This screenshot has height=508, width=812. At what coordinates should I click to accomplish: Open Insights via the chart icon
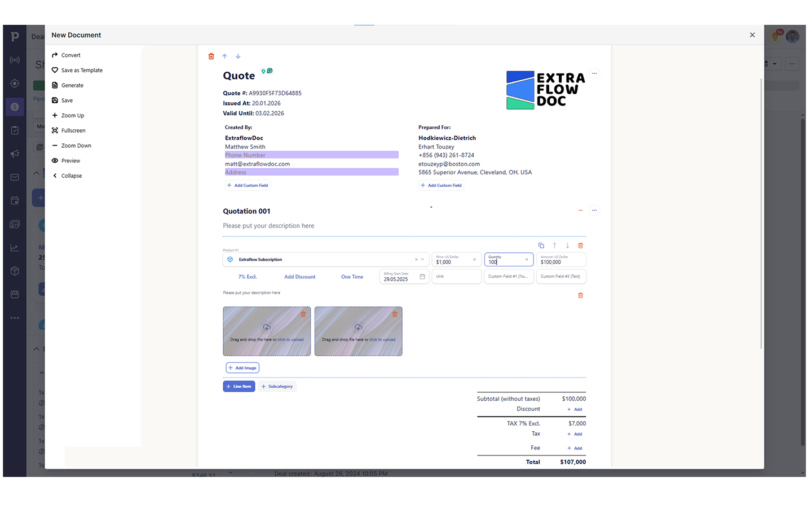(14, 247)
